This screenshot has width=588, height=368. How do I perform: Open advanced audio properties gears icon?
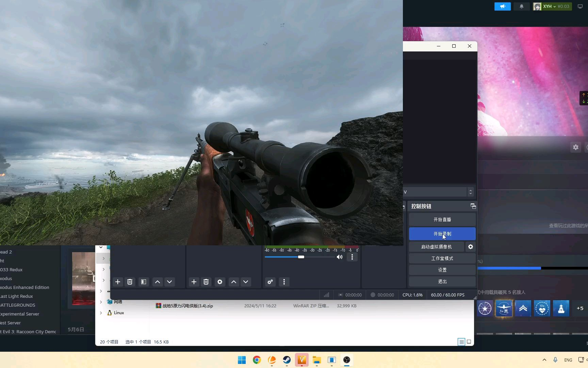[270, 282]
